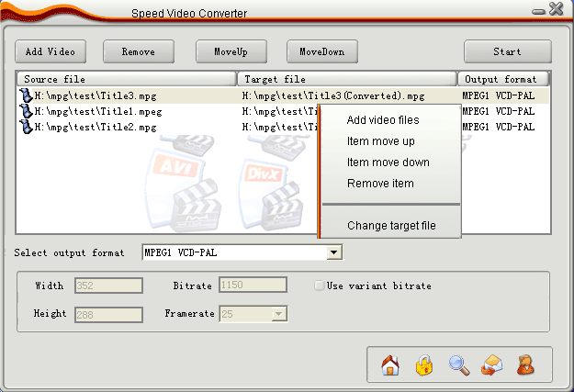Viewport: 574px width, 392px height.
Task: Choose Item move up in context menu
Action: 381,141
